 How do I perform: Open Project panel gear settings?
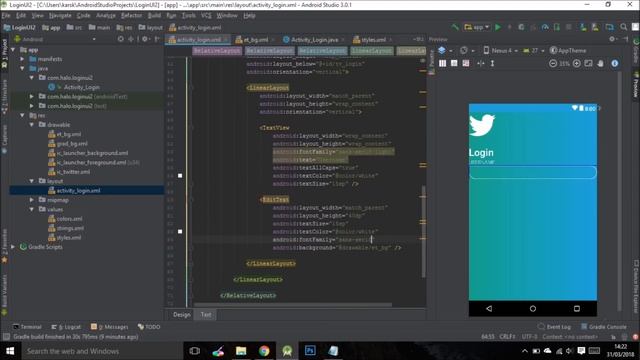click(145, 39)
